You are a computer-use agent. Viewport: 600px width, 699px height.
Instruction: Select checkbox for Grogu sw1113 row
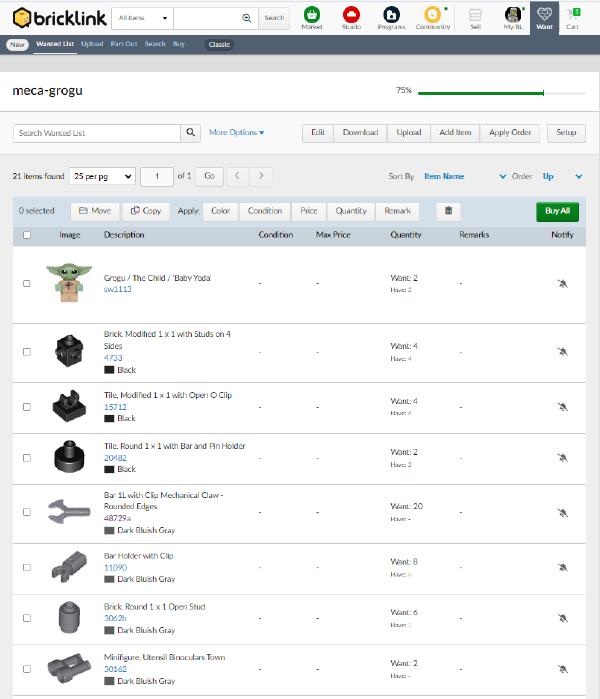click(x=27, y=284)
